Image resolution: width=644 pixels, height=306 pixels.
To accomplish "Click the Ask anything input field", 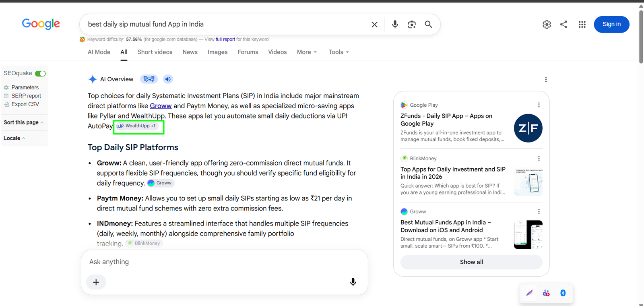I will click(225, 262).
